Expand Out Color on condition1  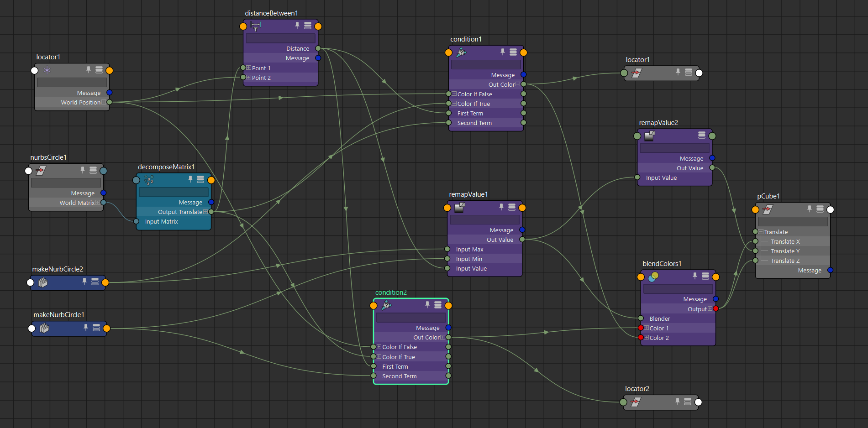click(x=518, y=84)
